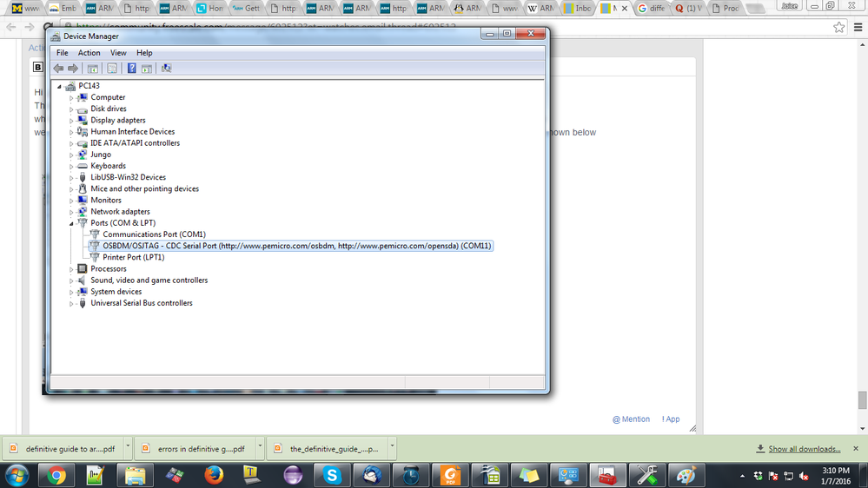Click the Properties toolbar icon
868x488 pixels.
tap(112, 69)
